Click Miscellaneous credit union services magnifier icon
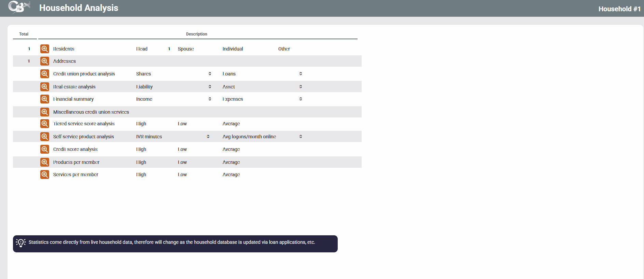The image size is (644, 279). (x=45, y=112)
